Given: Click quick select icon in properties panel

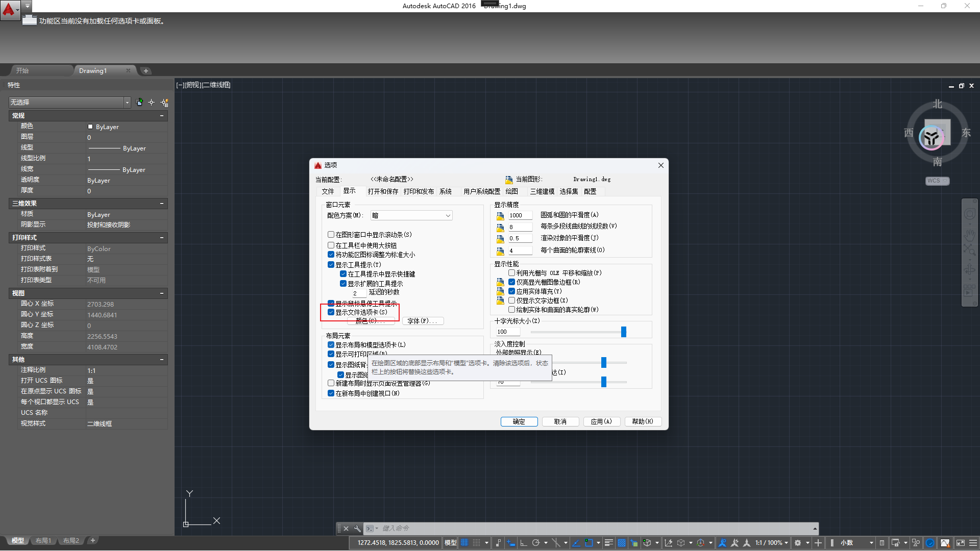Looking at the screenshot, I should point(164,103).
